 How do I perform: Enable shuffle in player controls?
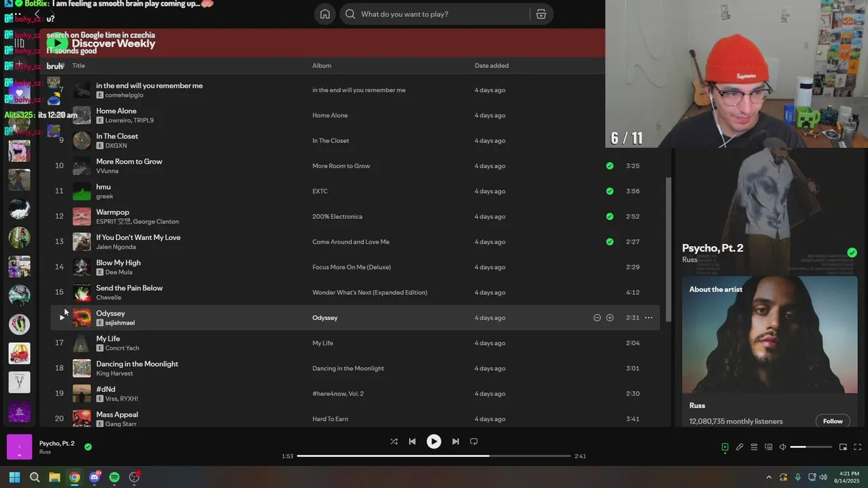click(394, 441)
